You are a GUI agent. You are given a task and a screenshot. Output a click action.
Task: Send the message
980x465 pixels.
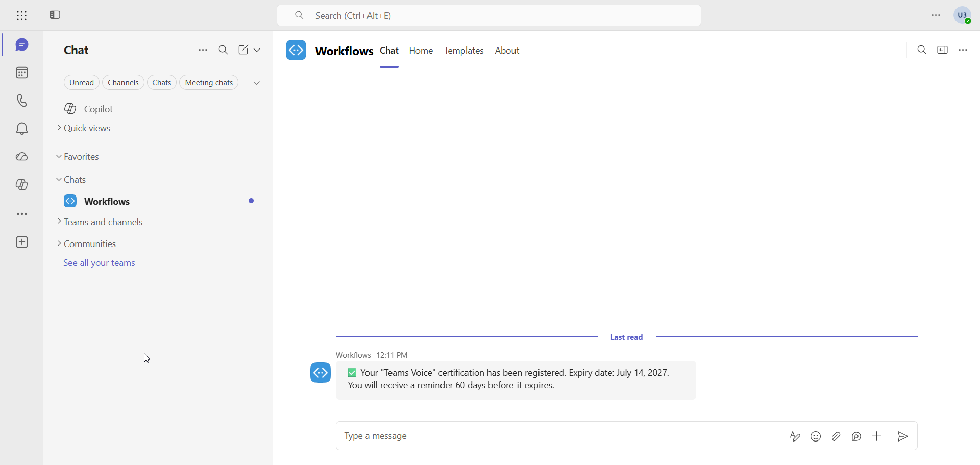tap(903, 436)
